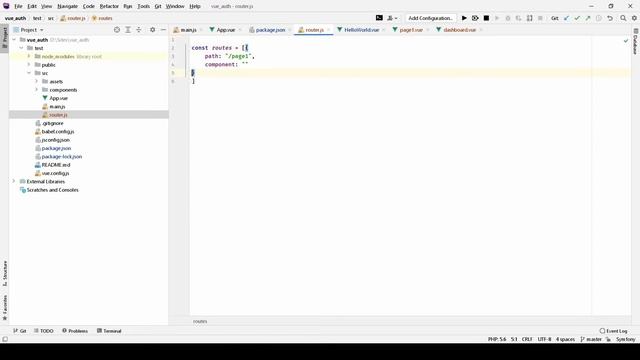Close the router.js editor tab
This screenshot has width=640, height=360.
pyautogui.click(x=329, y=30)
